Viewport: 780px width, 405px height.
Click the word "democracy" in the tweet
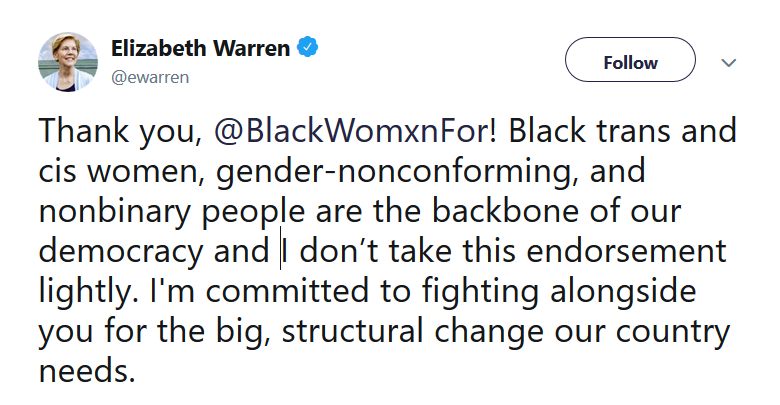pos(121,252)
